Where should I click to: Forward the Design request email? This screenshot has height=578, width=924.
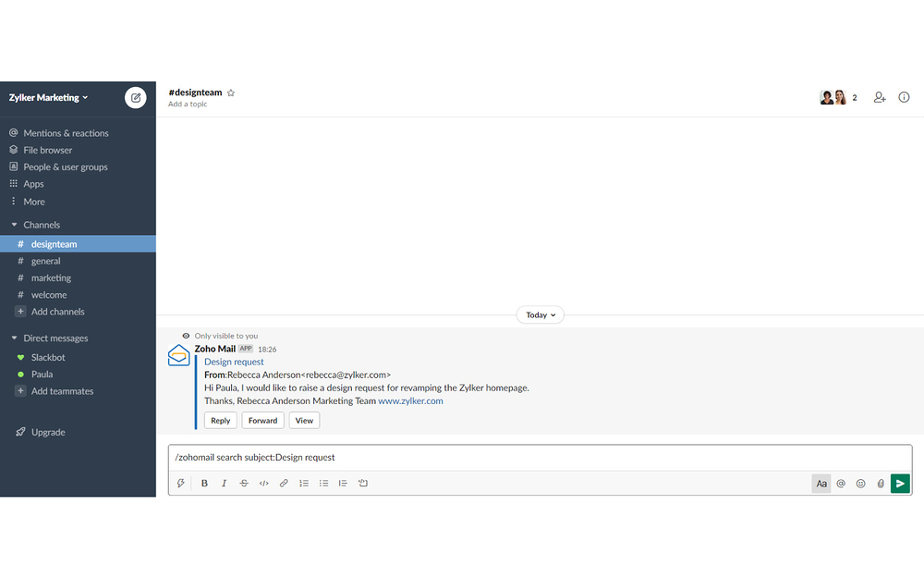(262, 421)
